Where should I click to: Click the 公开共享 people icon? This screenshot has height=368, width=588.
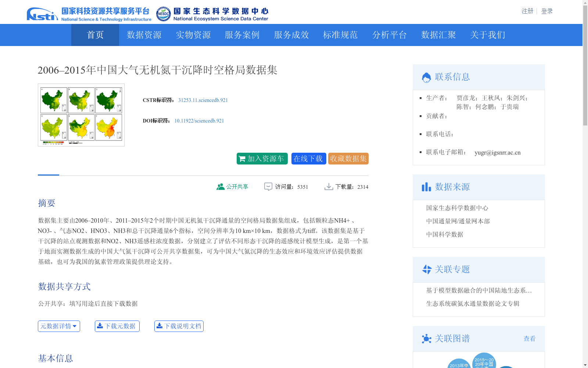tap(220, 187)
